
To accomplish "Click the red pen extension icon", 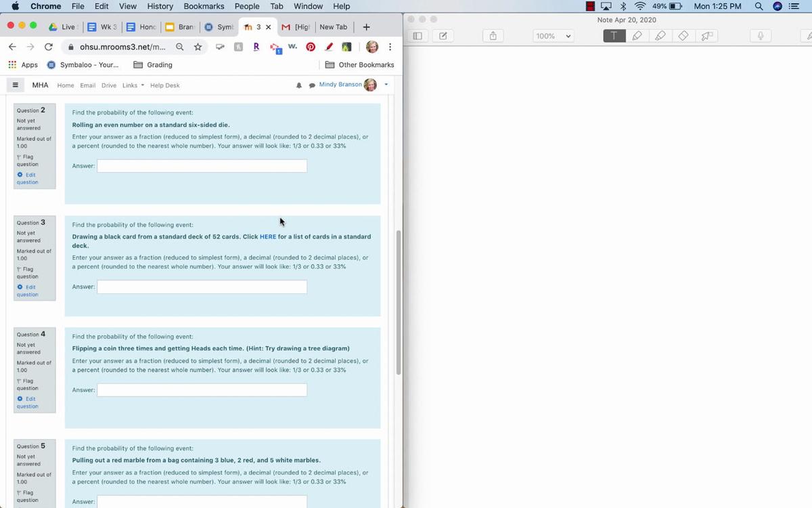I will coord(329,47).
